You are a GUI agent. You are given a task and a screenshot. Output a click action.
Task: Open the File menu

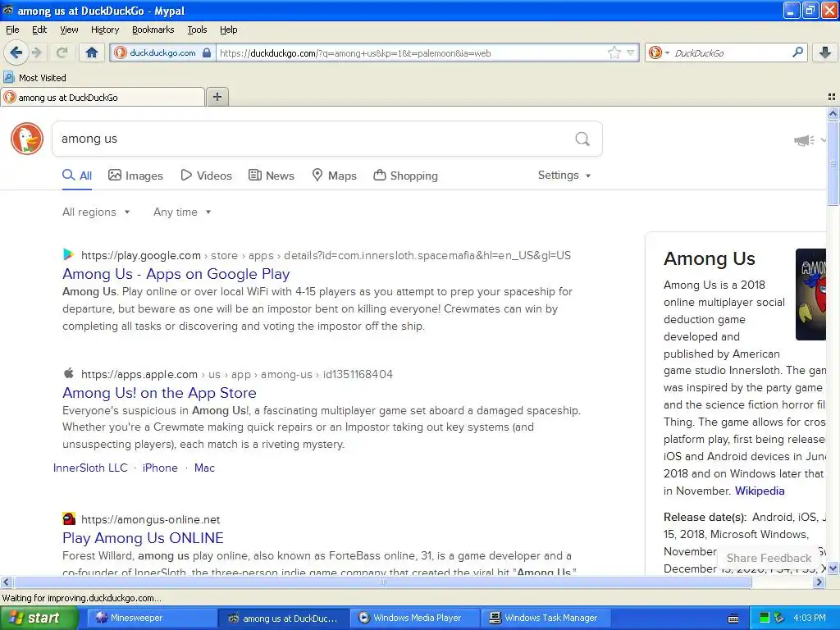12,30
